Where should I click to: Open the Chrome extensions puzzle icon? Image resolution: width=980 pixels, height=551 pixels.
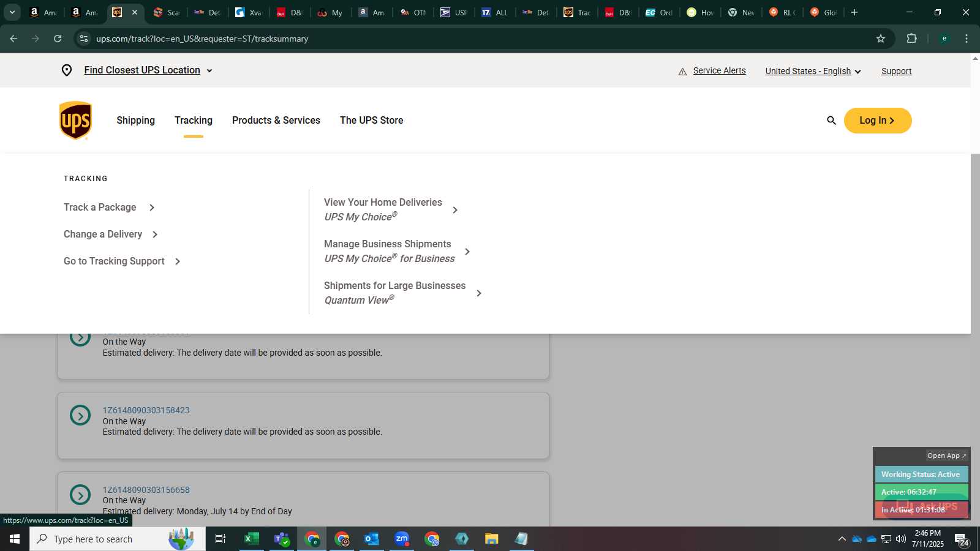pyautogui.click(x=911, y=39)
